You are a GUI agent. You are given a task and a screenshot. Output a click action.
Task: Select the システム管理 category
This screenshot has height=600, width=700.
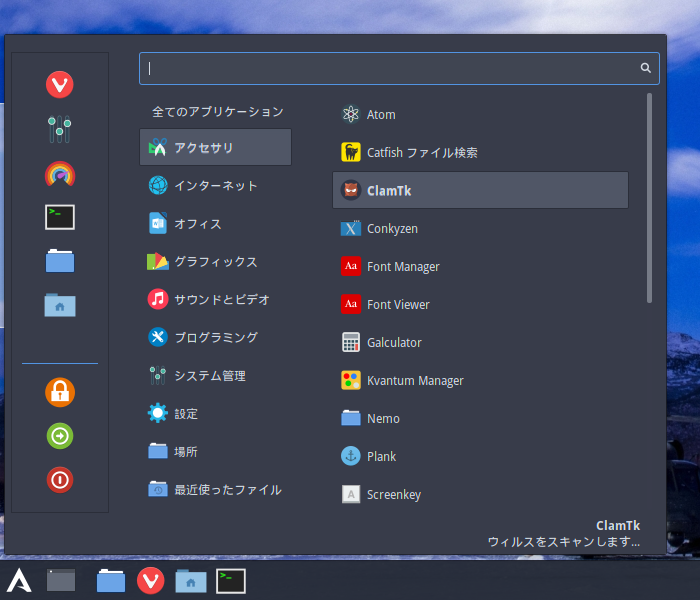click(x=216, y=375)
